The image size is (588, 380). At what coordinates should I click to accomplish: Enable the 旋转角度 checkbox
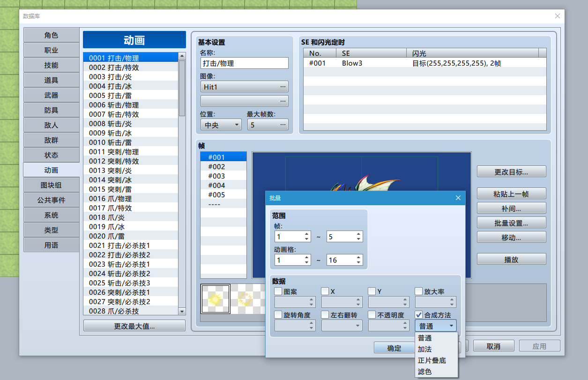278,315
